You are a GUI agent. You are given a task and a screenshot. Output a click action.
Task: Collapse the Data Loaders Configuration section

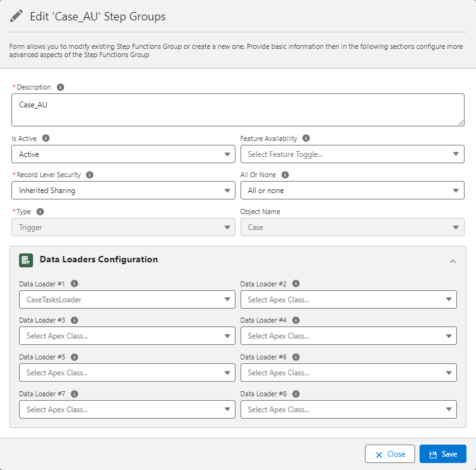click(453, 261)
